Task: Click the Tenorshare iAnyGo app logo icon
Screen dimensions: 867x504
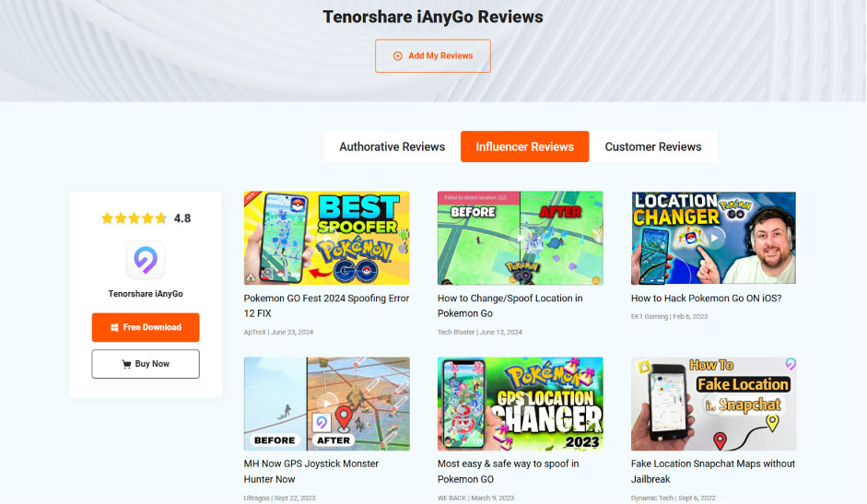Action: [x=146, y=260]
